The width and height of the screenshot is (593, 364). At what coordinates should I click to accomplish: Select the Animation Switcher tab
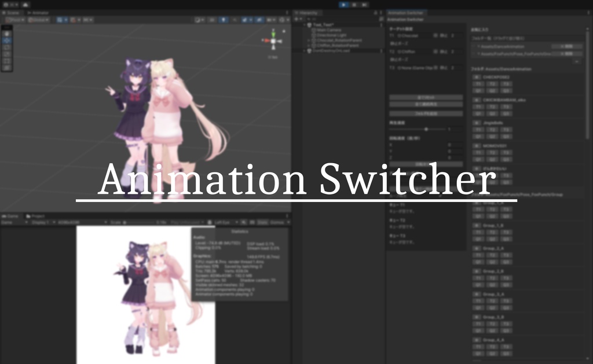click(x=407, y=13)
